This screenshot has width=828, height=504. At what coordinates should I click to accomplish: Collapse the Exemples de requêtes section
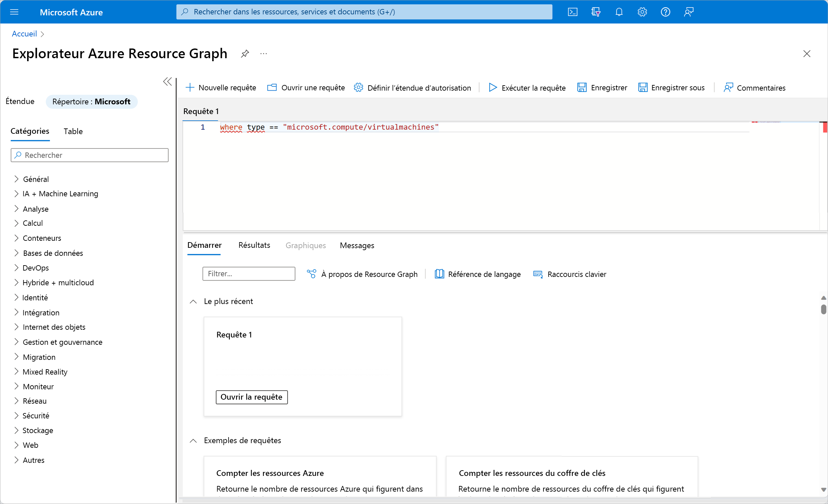193,440
